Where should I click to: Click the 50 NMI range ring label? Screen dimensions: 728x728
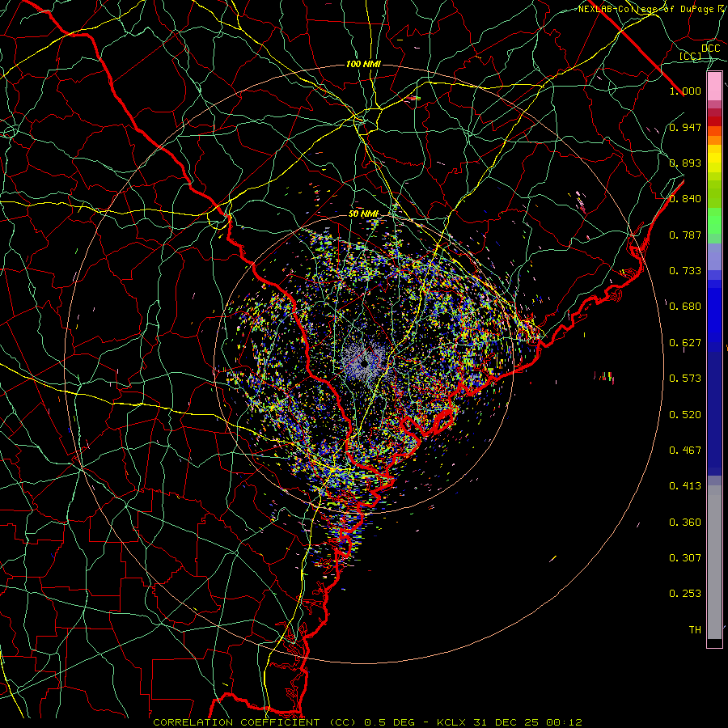[x=364, y=214]
